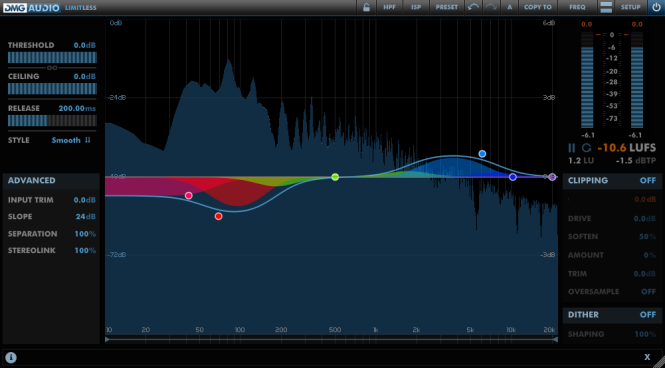Pause the loudness meter
Image resolution: width=665 pixels, height=368 pixels.
[572, 148]
